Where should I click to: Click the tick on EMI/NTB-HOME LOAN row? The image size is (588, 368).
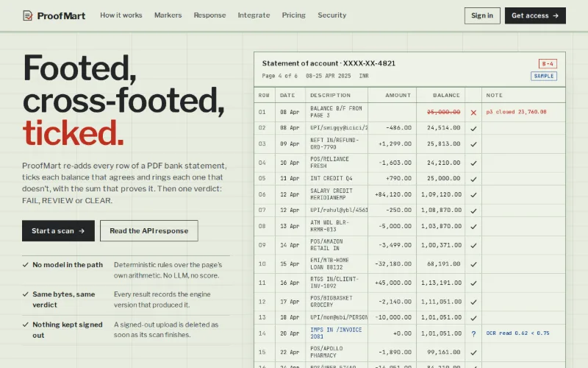473,264
